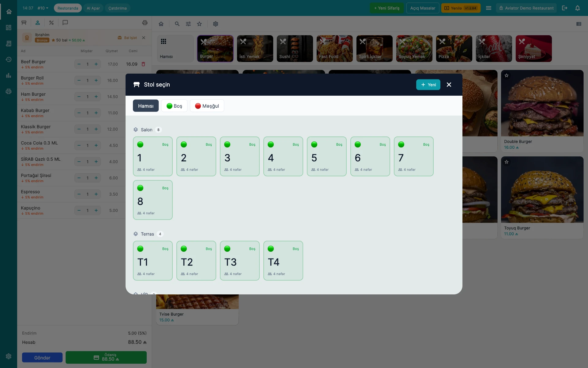Open the discount percent icon
Viewport: 588px width, 368px height.
pos(51,23)
